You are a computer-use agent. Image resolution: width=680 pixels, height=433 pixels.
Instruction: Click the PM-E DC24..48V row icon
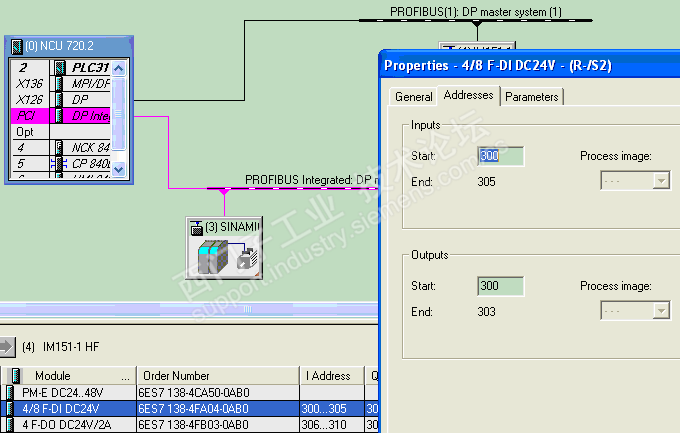(10, 393)
